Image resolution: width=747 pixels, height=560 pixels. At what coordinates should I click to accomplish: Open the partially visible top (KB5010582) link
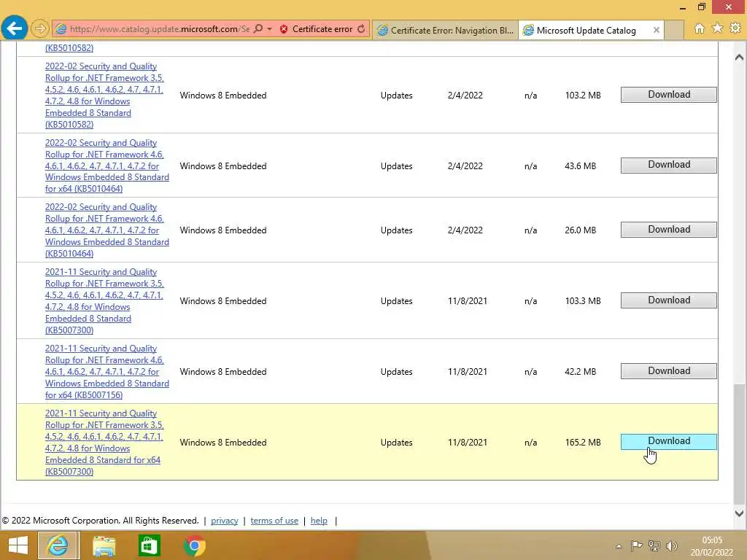point(69,47)
